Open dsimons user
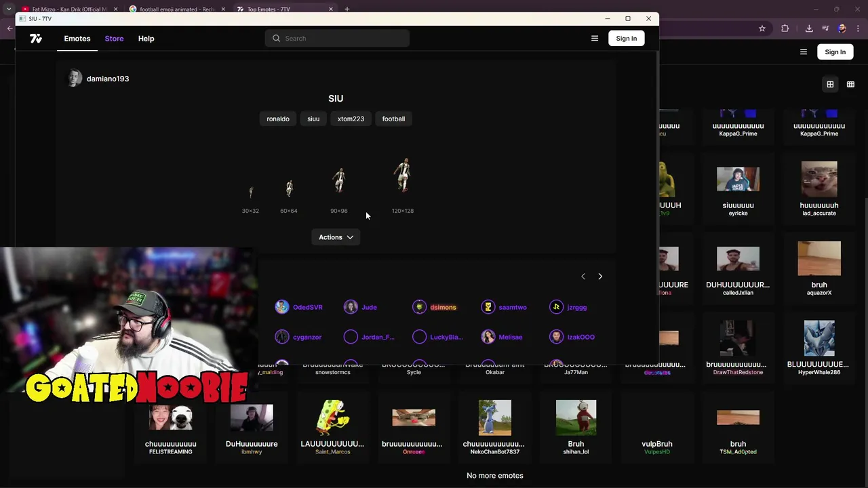 coord(435,307)
